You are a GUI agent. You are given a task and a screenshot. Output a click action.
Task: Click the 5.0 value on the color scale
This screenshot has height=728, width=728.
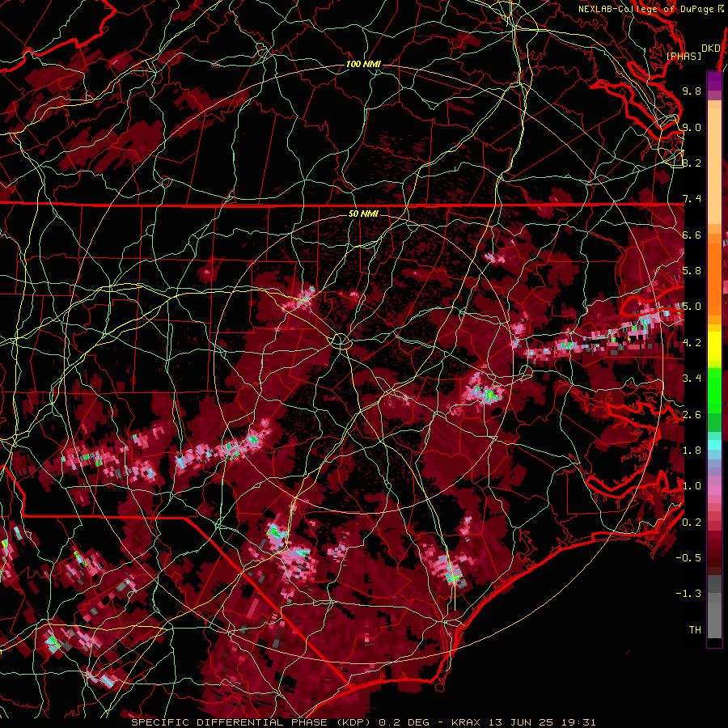click(x=692, y=307)
